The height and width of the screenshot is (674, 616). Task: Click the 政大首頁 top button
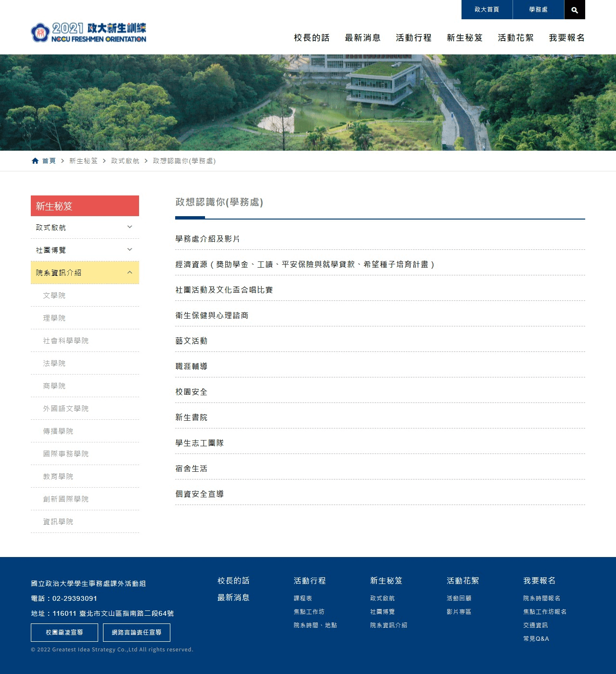click(x=487, y=10)
